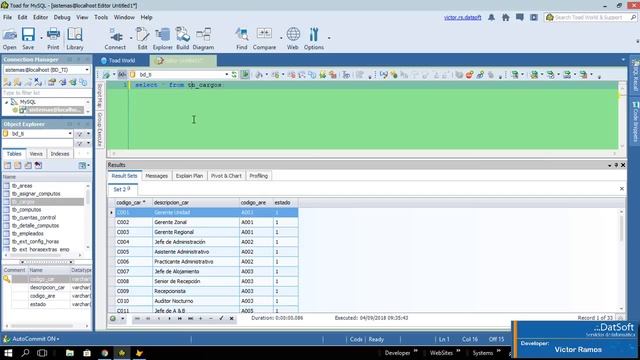Screen dimensions: 640x360
Task: Click the Connect toolbar icon
Action: pos(115,39)
